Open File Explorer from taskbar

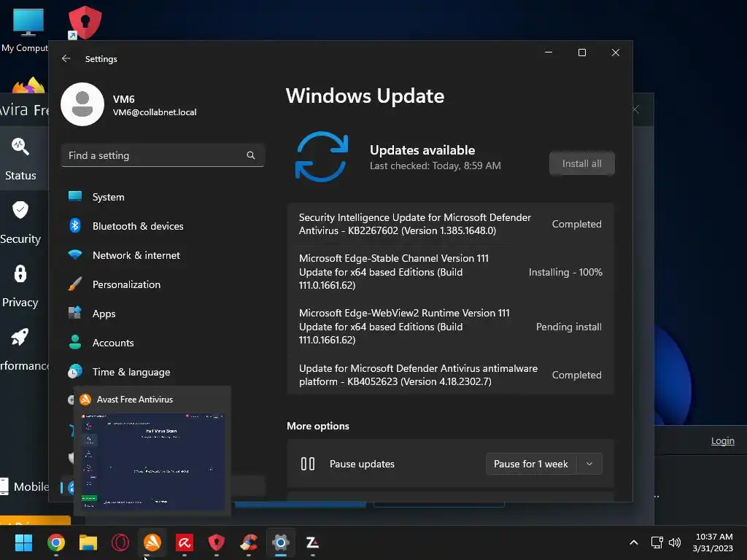(88, 542)
